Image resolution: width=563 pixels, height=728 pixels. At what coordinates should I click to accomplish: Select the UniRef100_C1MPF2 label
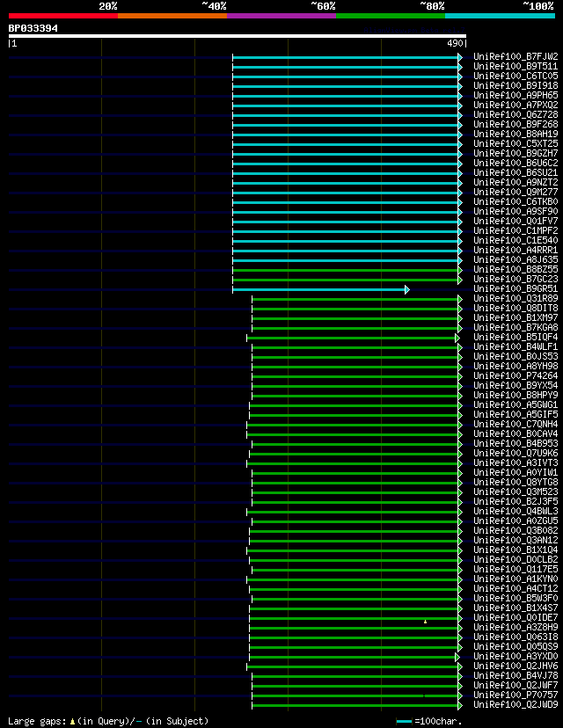pyautogui.click(x=515, y=230)
